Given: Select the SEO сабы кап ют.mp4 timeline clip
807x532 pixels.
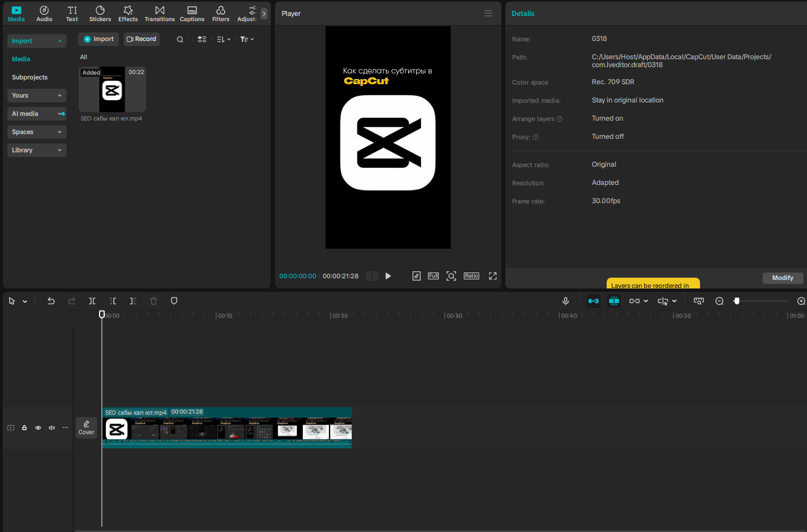Looking at the screenshot, I should pyautogui.click(x=227, y=428).
